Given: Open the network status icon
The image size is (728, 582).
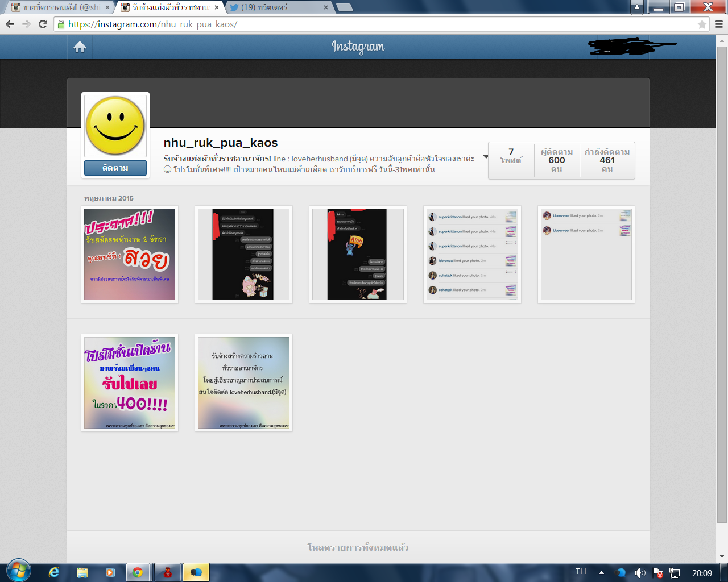Looking at the screenshot, I should pos(675,572).
